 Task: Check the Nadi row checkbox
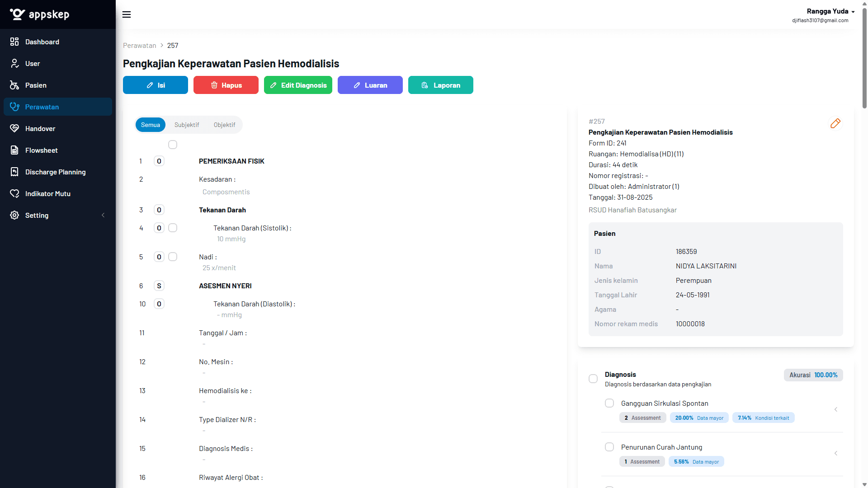173,257
